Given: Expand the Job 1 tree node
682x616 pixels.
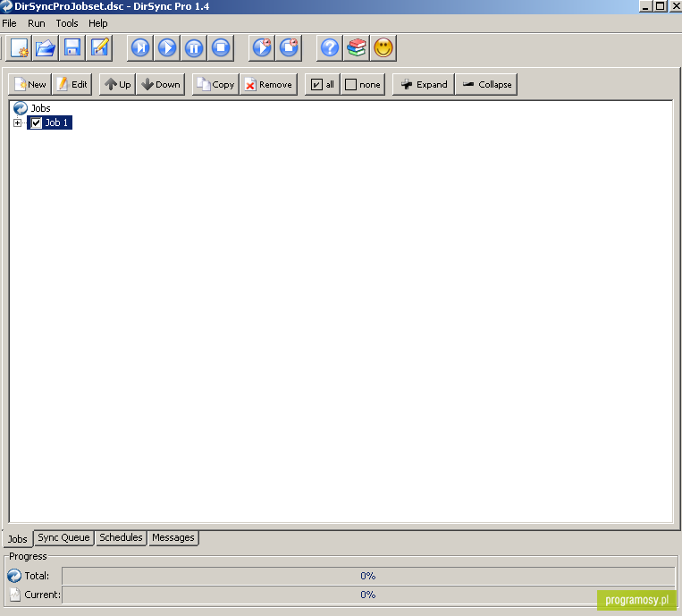Looking at the screenshot, I should (17, 122).
